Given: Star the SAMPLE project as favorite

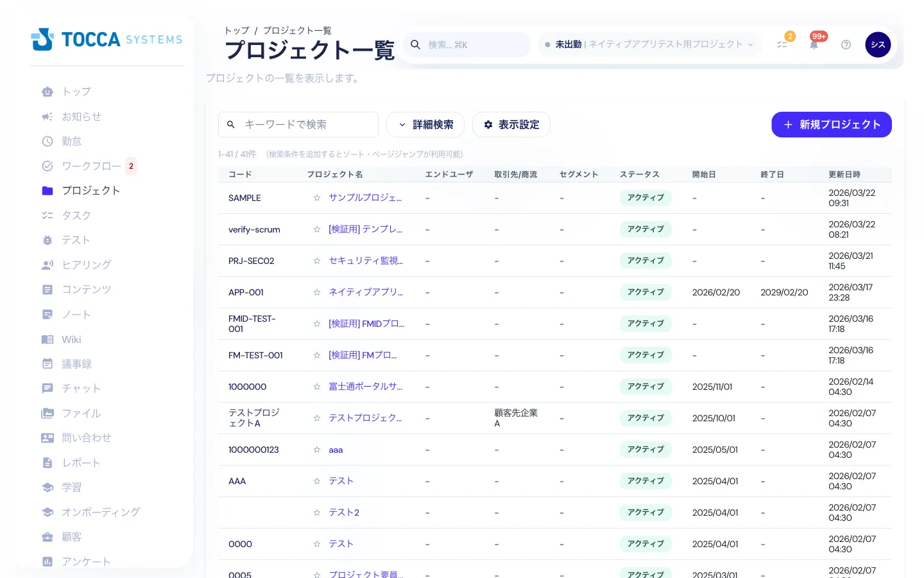Looking at the screenshot, I should point(317,198).
